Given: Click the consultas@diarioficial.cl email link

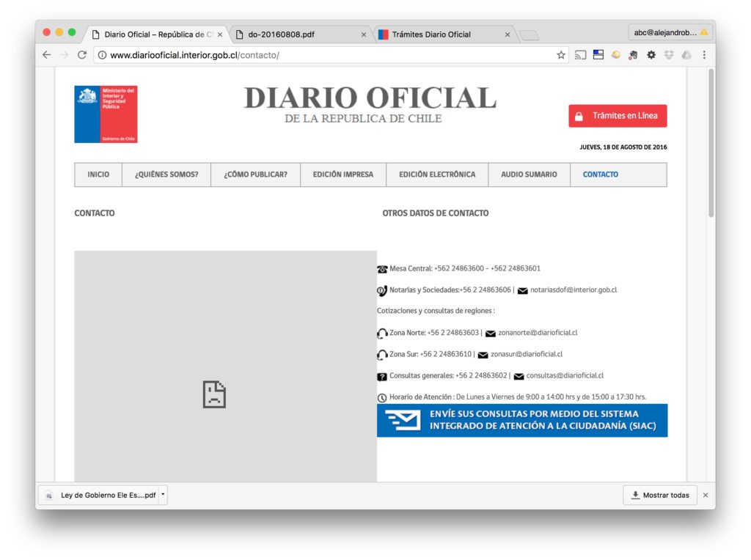Looking at the screenshot, I should click(565, 376).
